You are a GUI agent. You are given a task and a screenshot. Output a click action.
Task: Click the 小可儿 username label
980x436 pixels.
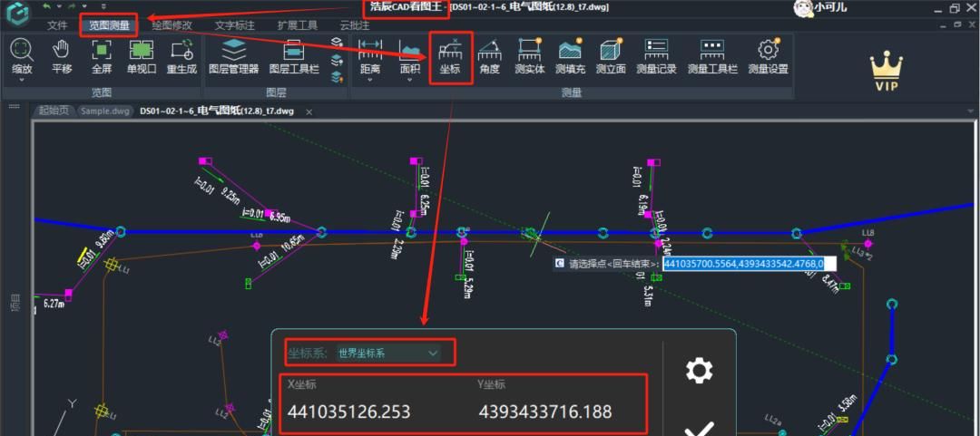click(830, 7)
